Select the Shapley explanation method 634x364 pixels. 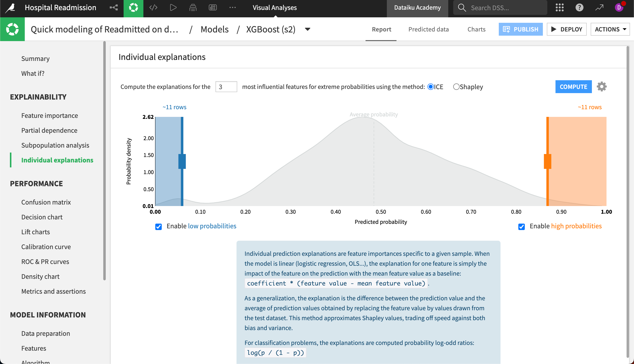(456, 87)
